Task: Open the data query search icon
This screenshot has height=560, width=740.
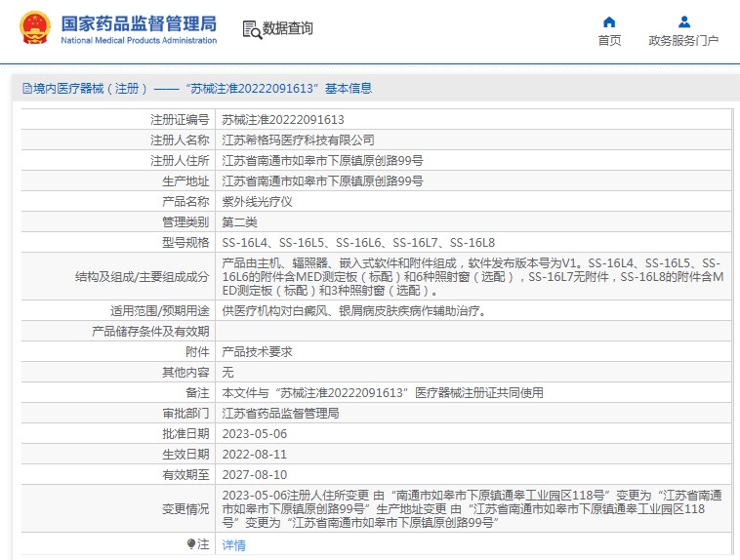Action: click(x=252, y=29)
